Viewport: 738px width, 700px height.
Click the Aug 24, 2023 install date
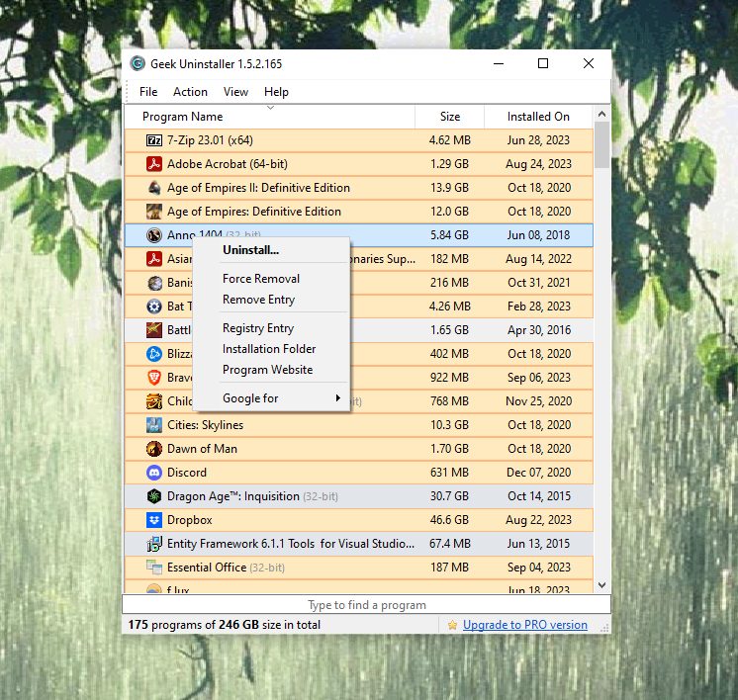tap(538, 164)
